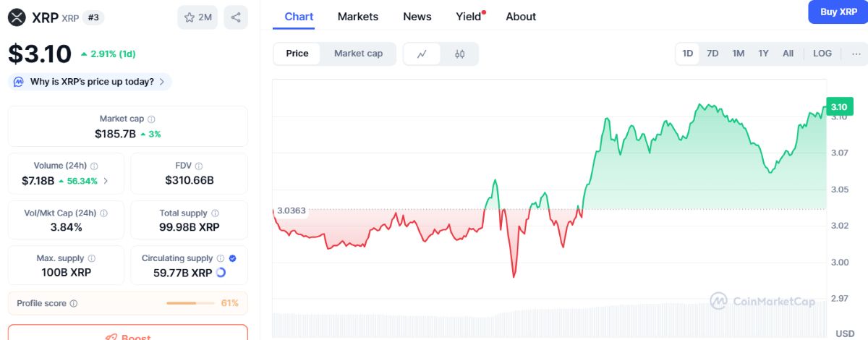Set chart range to 1D
Image resolution: width=868 pixels, height=340 pixels.
tap(688, 54)
